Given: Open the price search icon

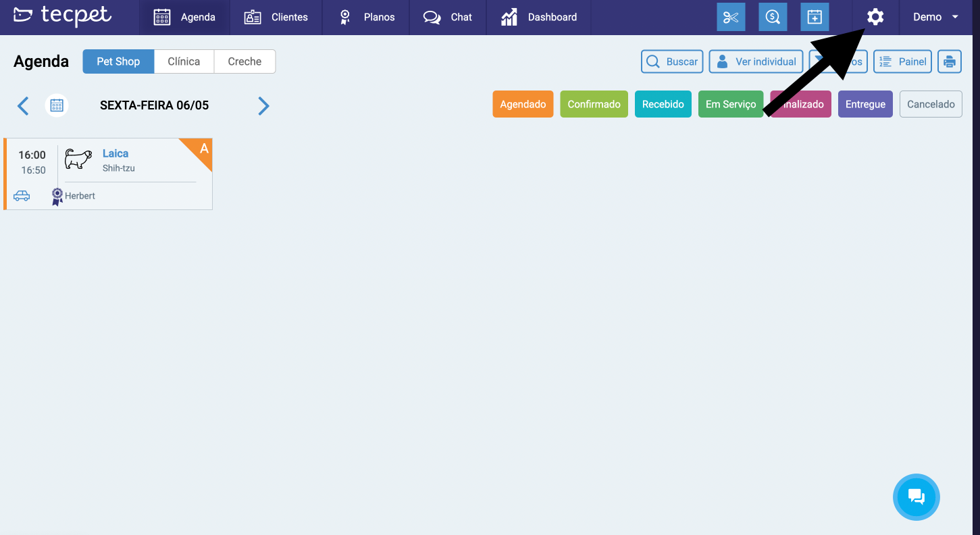Looking at the screenshot, I should [x=773, y=18].
